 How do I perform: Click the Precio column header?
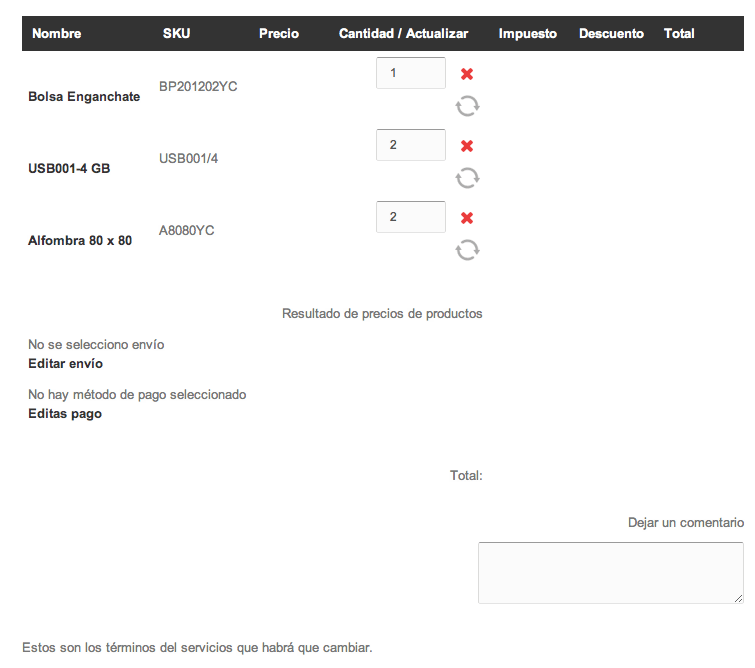click(279, 33)
